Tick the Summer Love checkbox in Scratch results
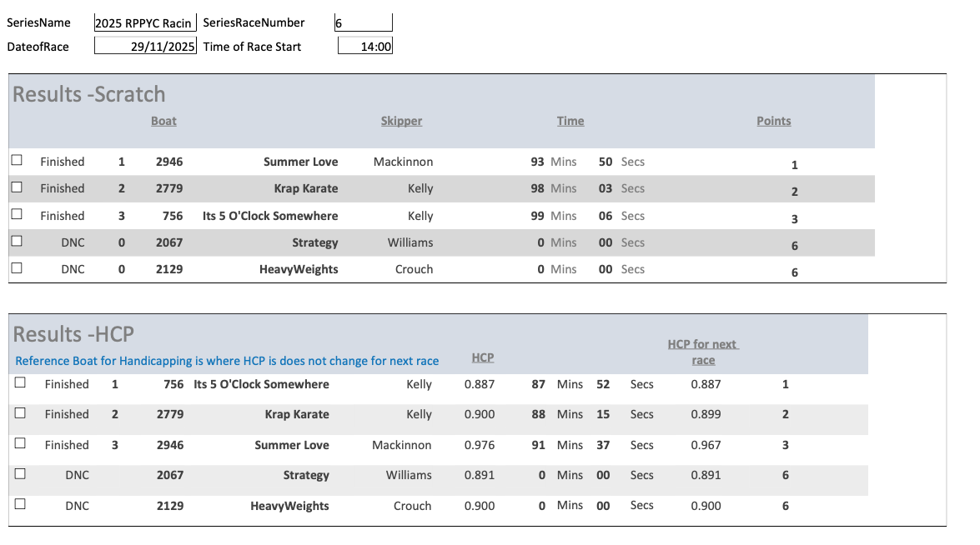980x545 pixels. (x=17, y=160)
